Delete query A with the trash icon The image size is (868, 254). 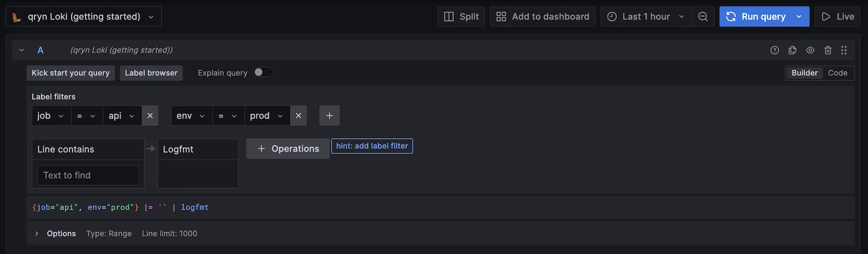click(x=828, y=50)
